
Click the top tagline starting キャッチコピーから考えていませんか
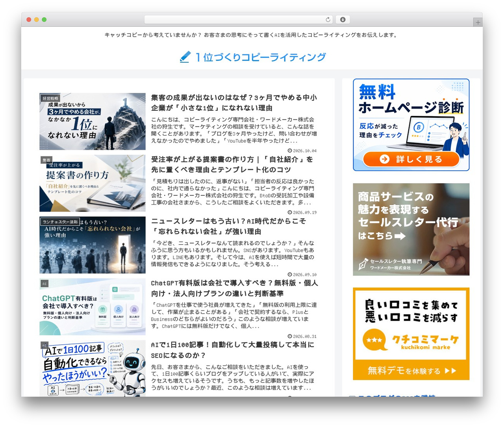point(252,35)
